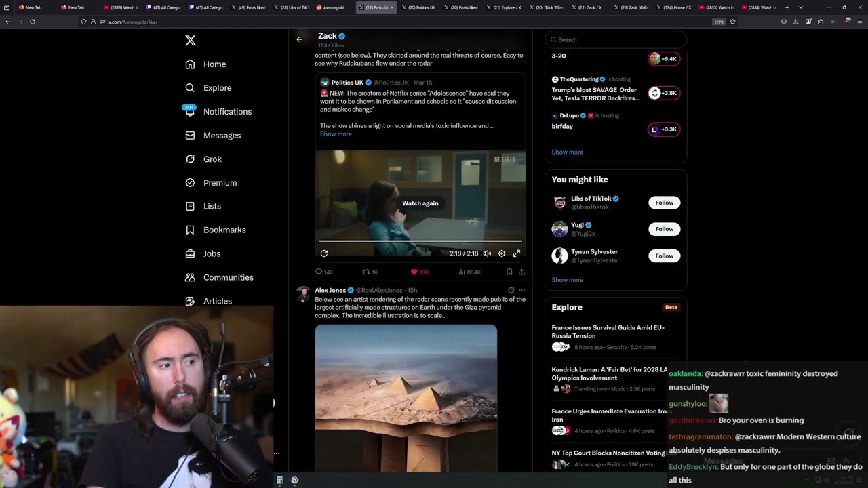Screen dimensions: 868x488
Task: Mute the video with the speaker icon
Action: 487,253
